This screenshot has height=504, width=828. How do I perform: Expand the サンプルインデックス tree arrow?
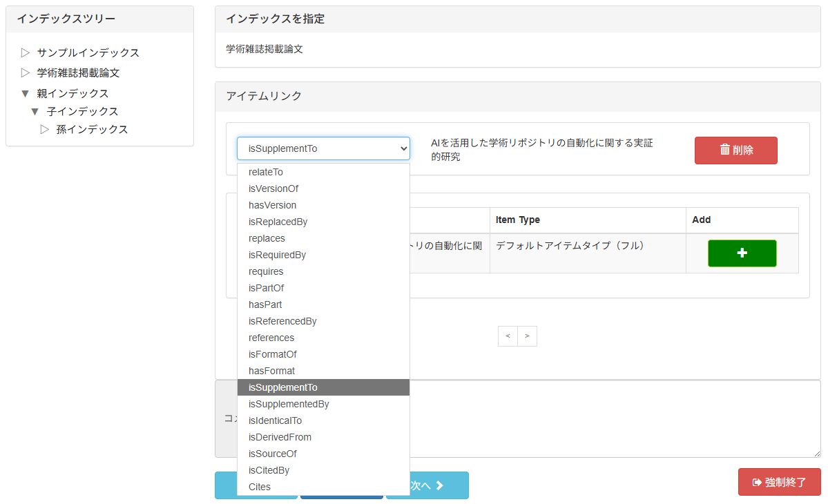click(26, 52)
